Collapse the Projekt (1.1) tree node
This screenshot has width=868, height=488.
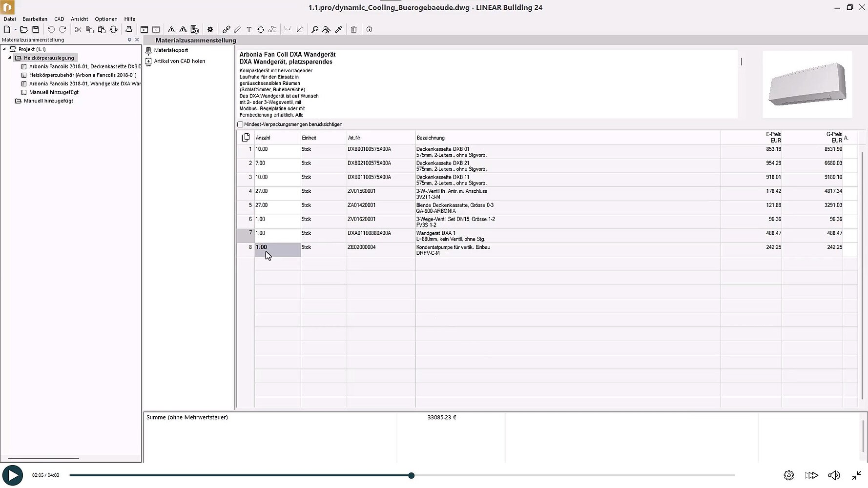pos(4,49)
